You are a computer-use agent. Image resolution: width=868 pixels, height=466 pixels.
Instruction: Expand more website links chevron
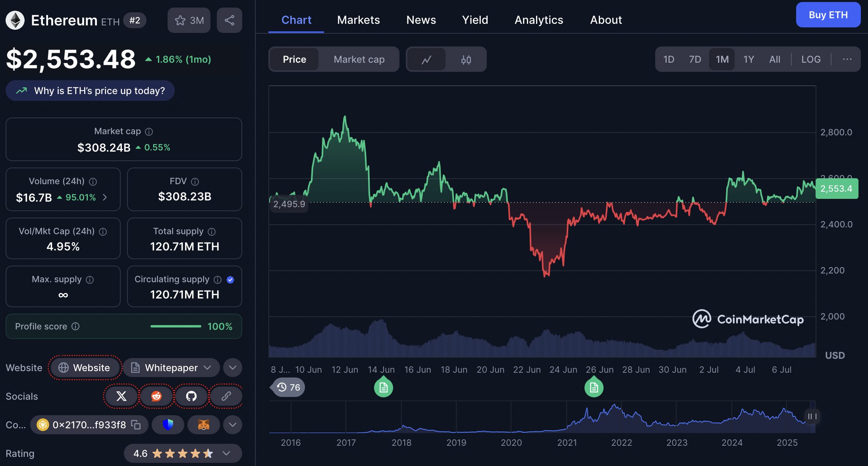click(x=233, y=368)
